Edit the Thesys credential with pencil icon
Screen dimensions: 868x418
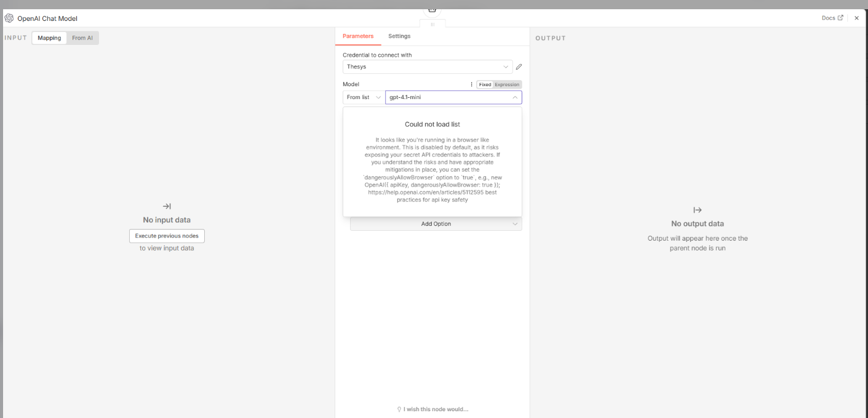click(519, 66)
